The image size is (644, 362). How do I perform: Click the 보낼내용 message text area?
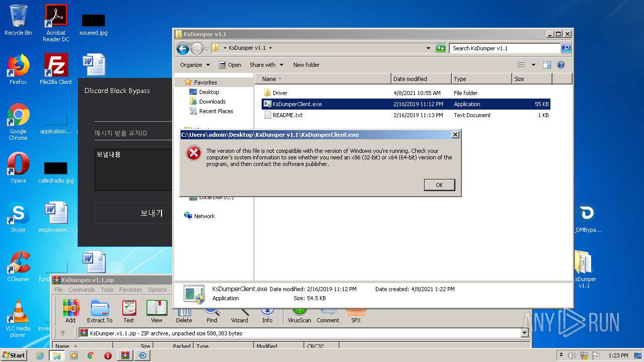(133, 169)
